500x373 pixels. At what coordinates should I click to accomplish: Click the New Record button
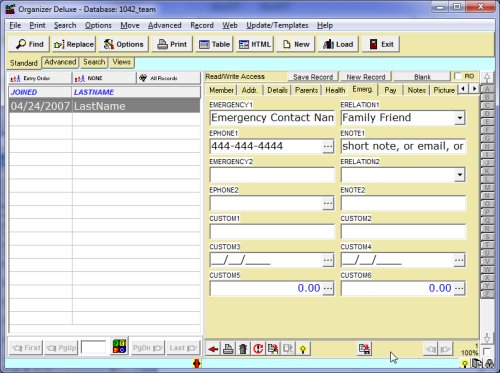point(366,77)
